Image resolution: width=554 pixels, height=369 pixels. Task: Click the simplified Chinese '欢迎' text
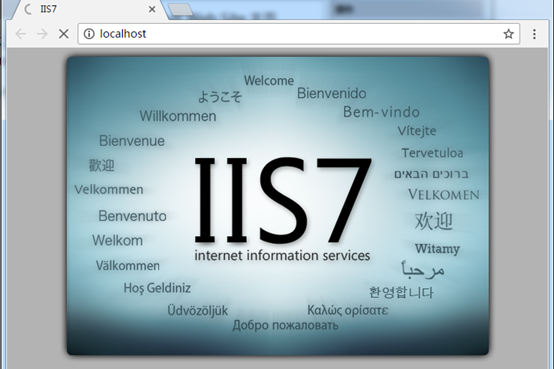tap(434, 221)
